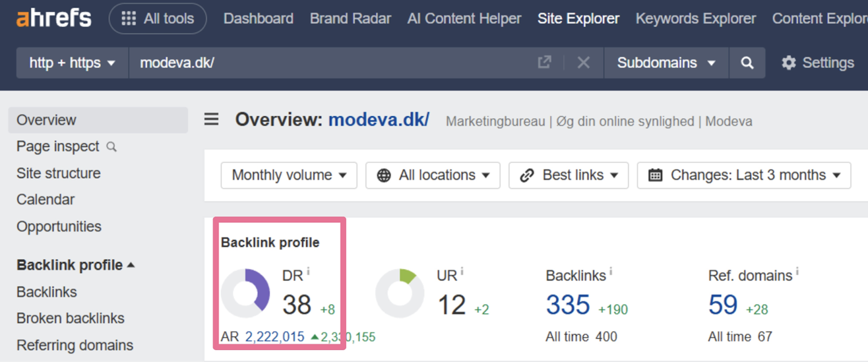This screenshot has height=362, width=868.
Task: Clear the URL field with X icon
Action: (583, 63)
